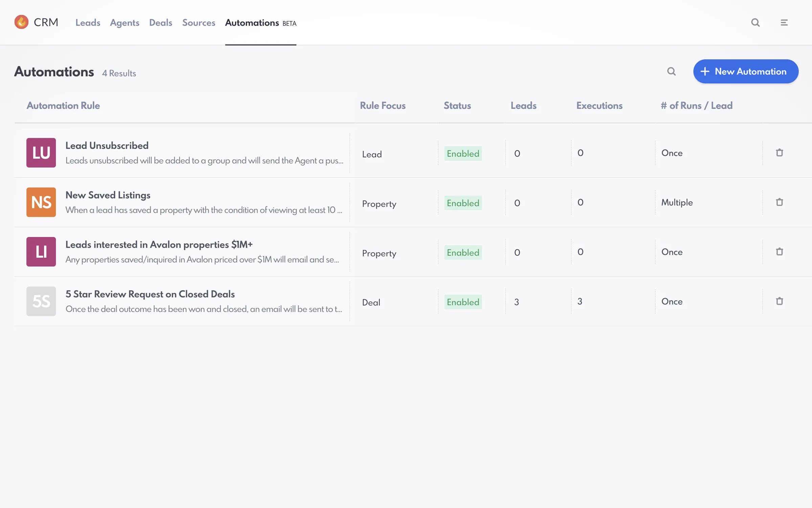Switch to the Agents tab
The image size is (812, 508).
tap(125, 23)
